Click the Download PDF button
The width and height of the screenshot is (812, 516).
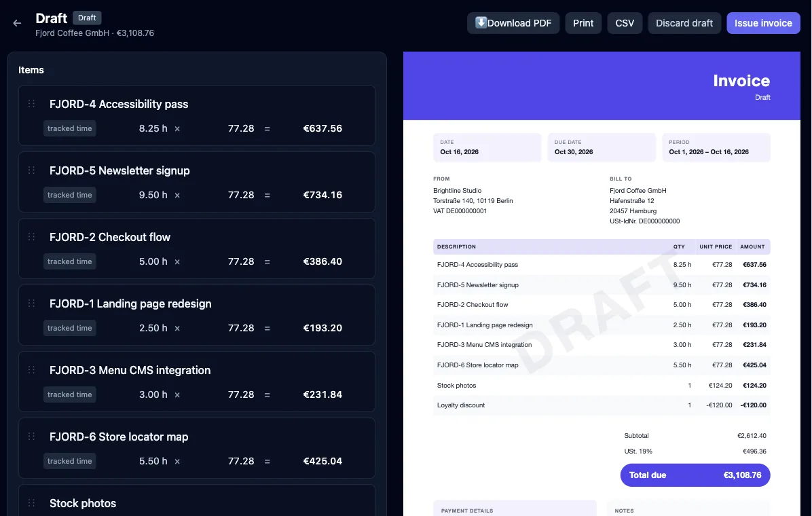coord(513,23)
